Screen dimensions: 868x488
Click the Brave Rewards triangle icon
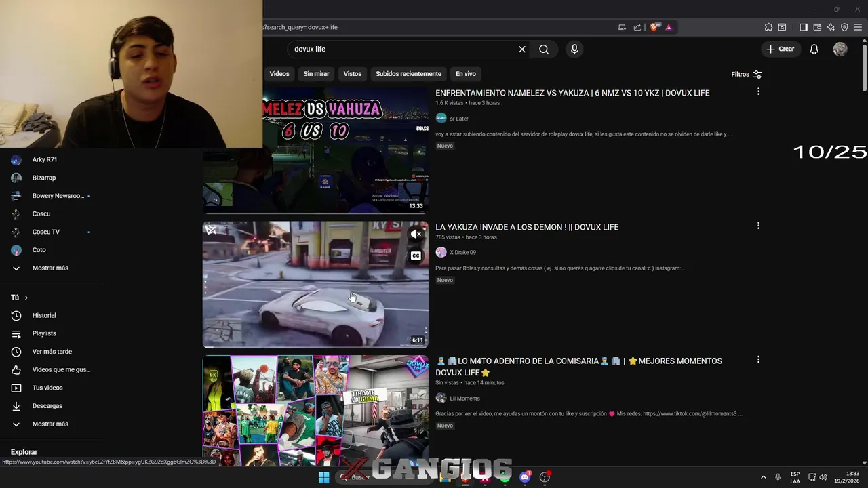[x=669, y=27]
